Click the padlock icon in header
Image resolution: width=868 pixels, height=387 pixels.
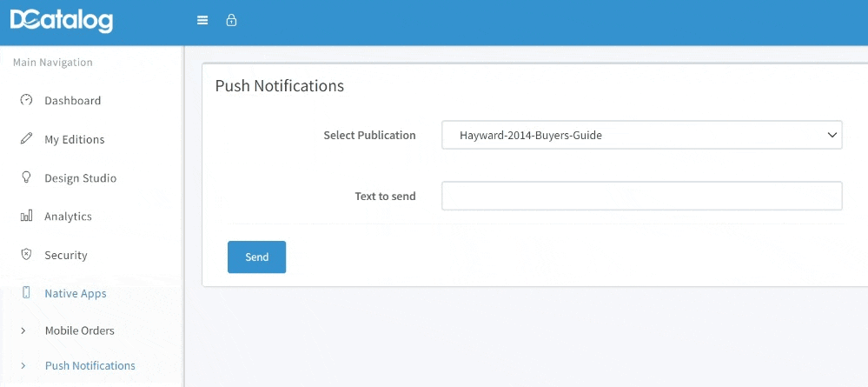231,21
